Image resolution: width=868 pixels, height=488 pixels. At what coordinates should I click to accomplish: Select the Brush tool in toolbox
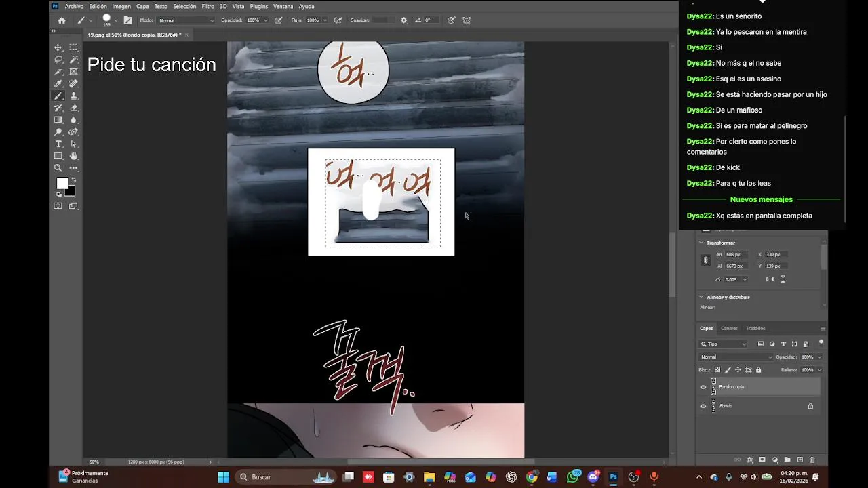pos(58,96)
